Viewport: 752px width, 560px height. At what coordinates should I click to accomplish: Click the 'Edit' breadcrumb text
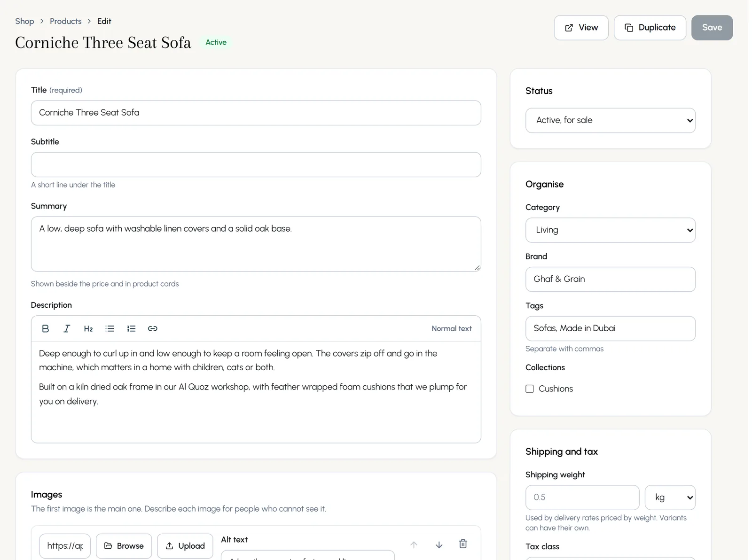[104, 21]
